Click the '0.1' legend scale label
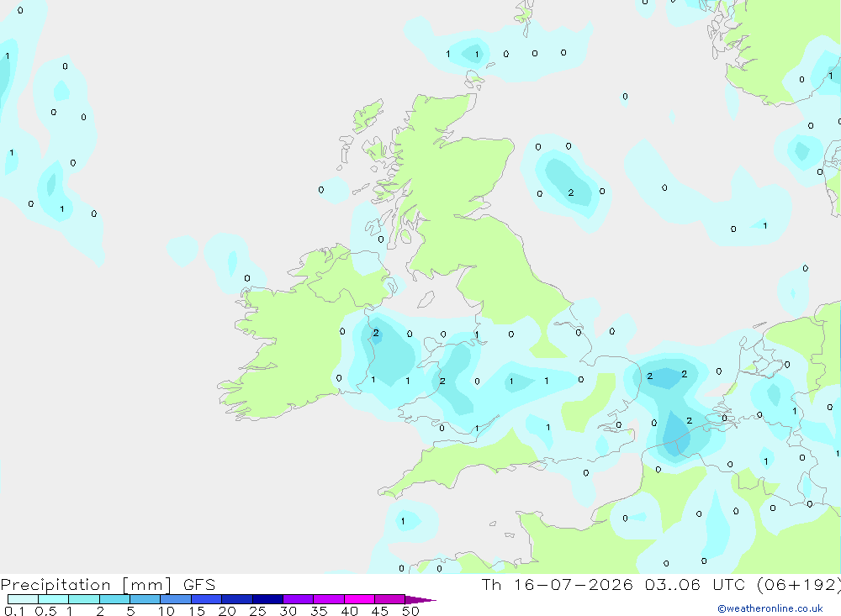Screen dimensions: 841x616 click(x=14, y=611)
